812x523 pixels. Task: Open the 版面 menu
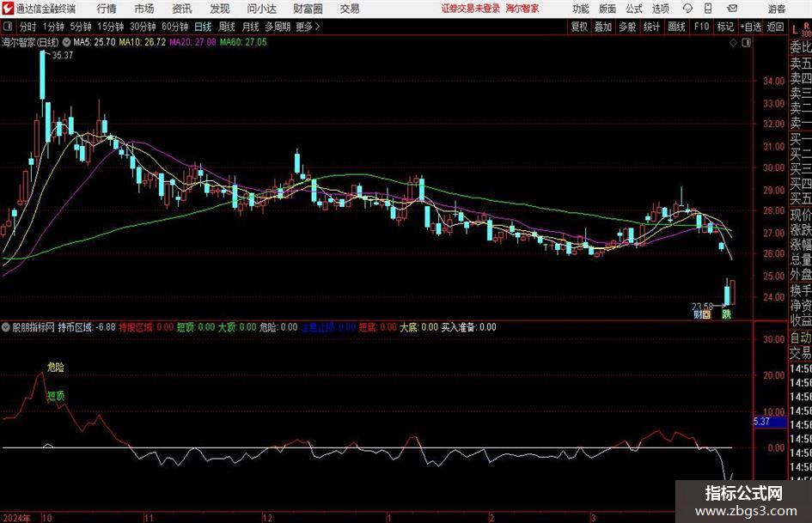pyautogui.click(x=607, y=9)
